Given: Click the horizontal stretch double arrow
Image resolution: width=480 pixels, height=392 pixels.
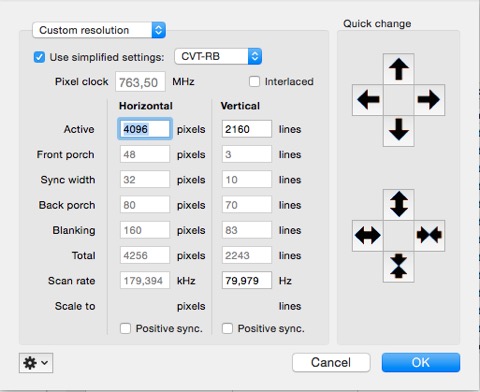Looking at the screenshot, I should 368,236.
